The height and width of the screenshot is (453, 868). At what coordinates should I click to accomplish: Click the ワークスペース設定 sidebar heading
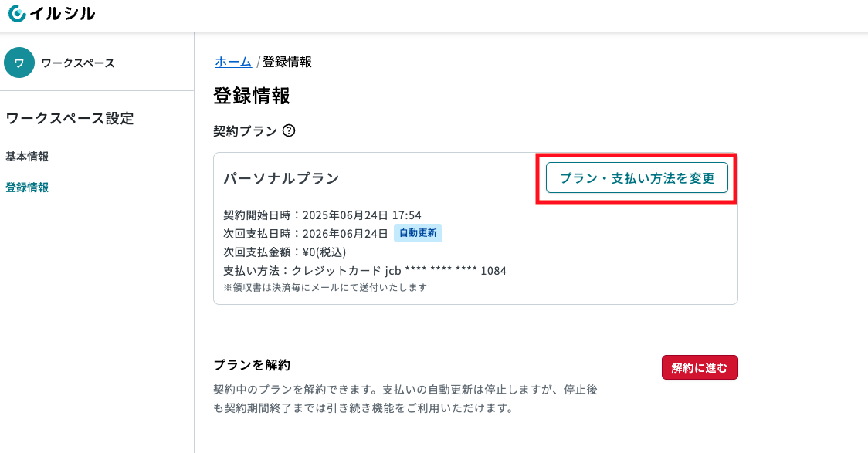tap(70, 118)
